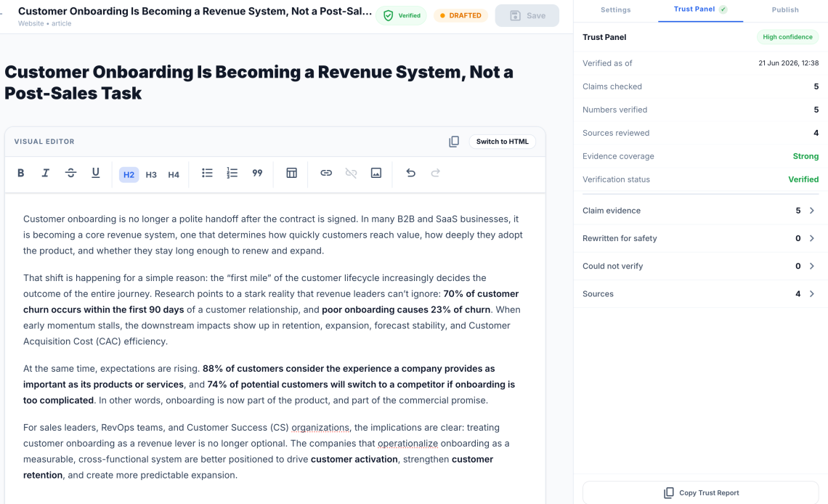828x504 pixels.
Task: Insert a table into the article
Action: [291, 173]
